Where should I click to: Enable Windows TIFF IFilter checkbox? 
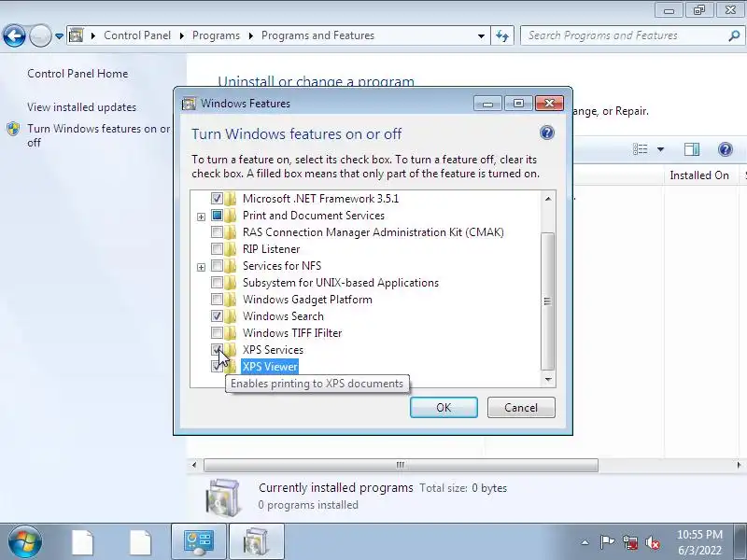click(217, 332)
